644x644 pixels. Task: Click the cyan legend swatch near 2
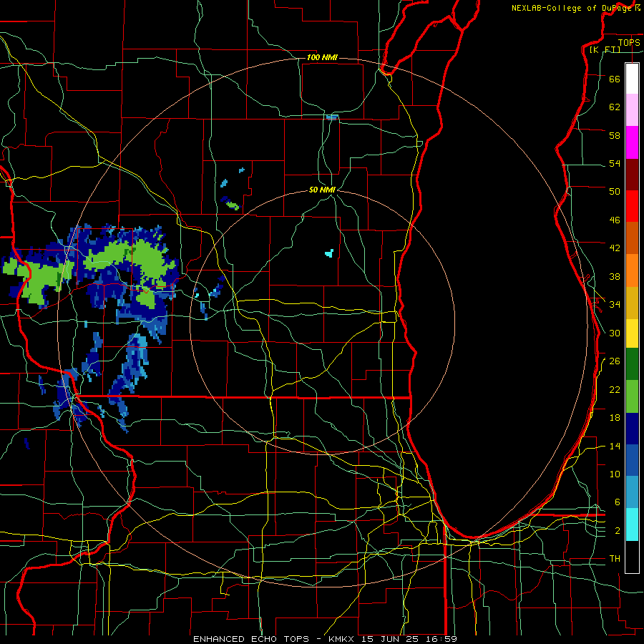[632, 525]
